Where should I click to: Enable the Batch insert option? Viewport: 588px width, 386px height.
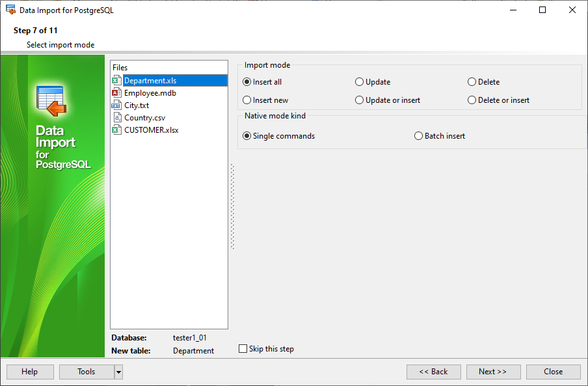point(440,136)
